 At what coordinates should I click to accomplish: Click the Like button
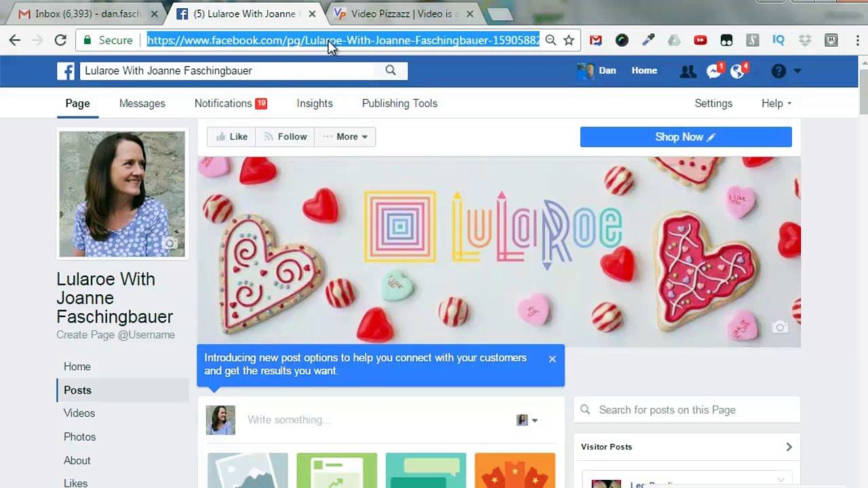pos(231,137)
